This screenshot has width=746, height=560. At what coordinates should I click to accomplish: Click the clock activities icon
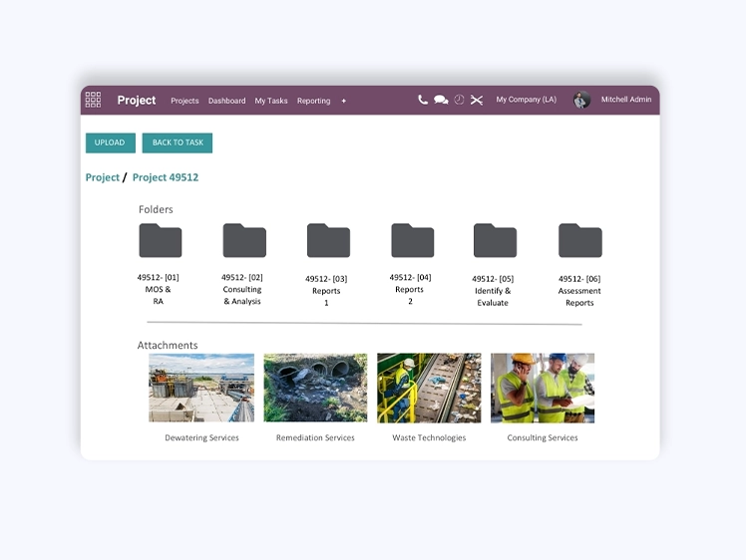[x=459, y=100]
